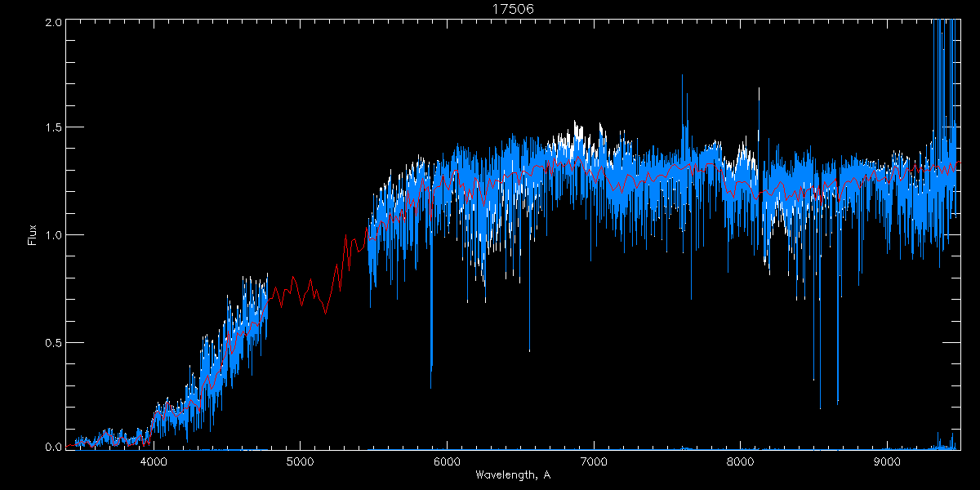Click the 0.0 flux tick label

tap(51, 447)
